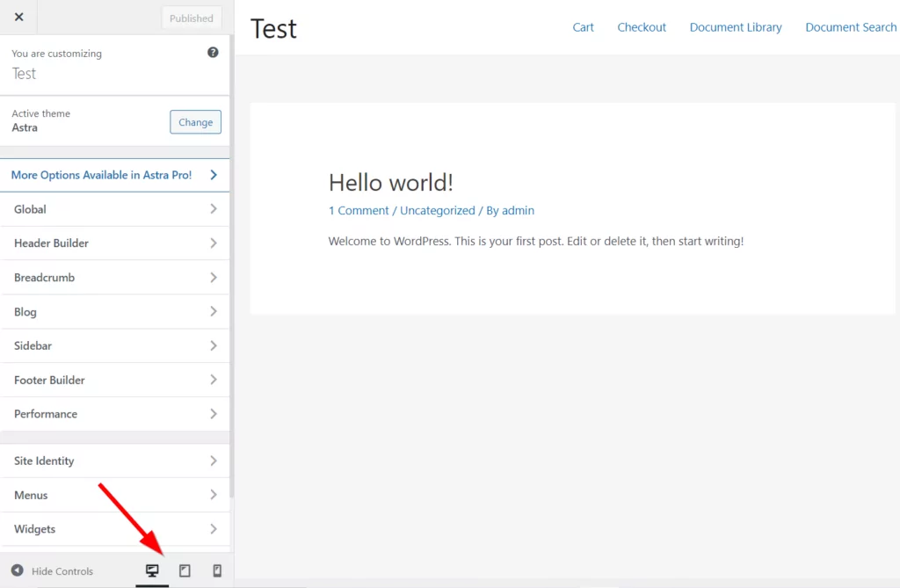Open the Footer Builder panel

pyautogui.click(x=114, y=381)
